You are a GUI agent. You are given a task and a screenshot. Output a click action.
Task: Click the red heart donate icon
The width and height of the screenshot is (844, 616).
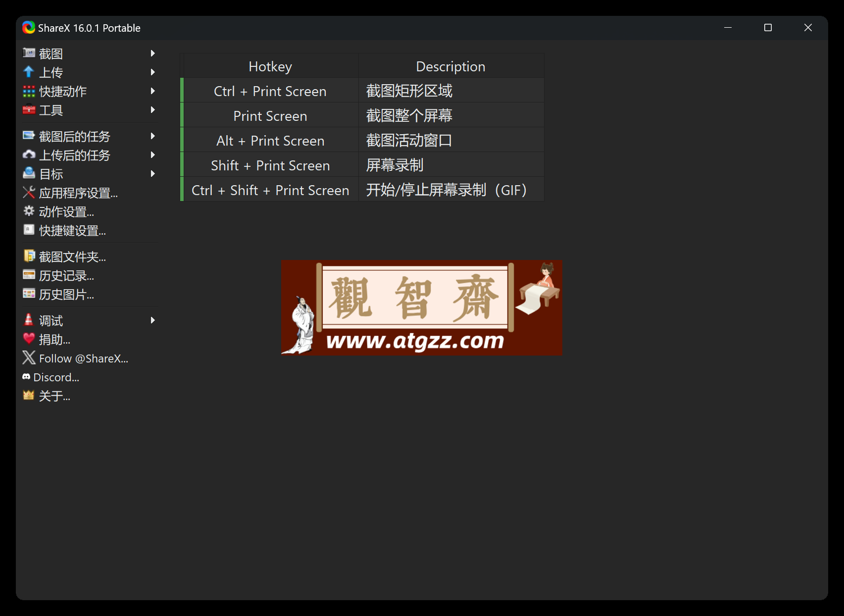pos(29,339)
